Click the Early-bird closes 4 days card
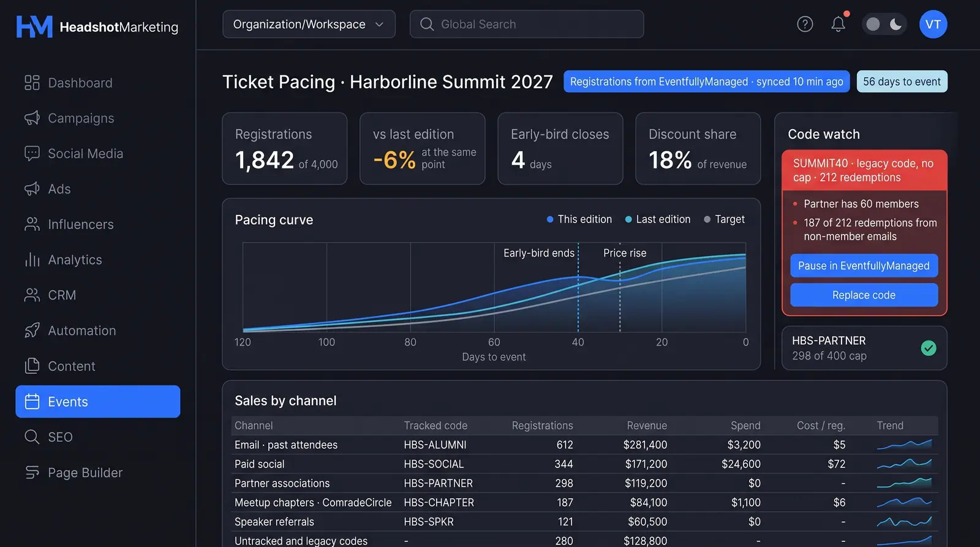The width and height of the screenshot is (980, 547). [560, 148]
